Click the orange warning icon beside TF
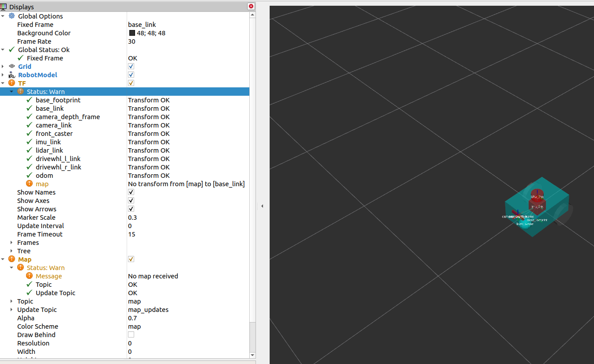The width and height of the screenshot is (594, 364). [x=12, y=83]
